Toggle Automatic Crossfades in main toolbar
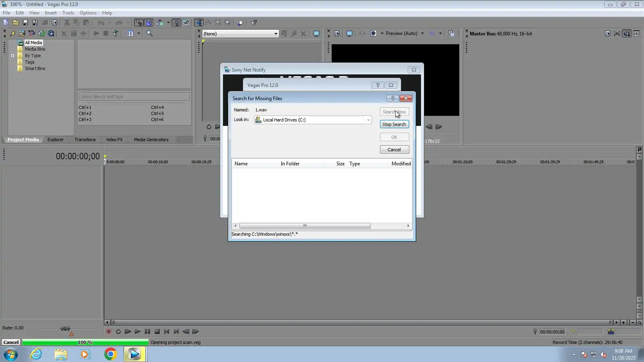The height and width of the screenshot is (362, 644). [149, 23]
